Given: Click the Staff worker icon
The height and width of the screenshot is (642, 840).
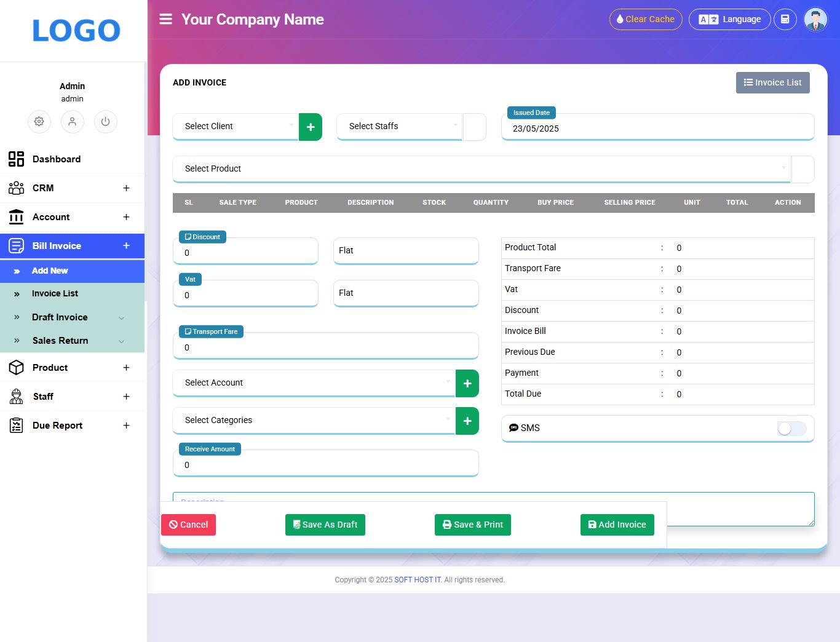Looking at the screenshot, I should [16, 397].
